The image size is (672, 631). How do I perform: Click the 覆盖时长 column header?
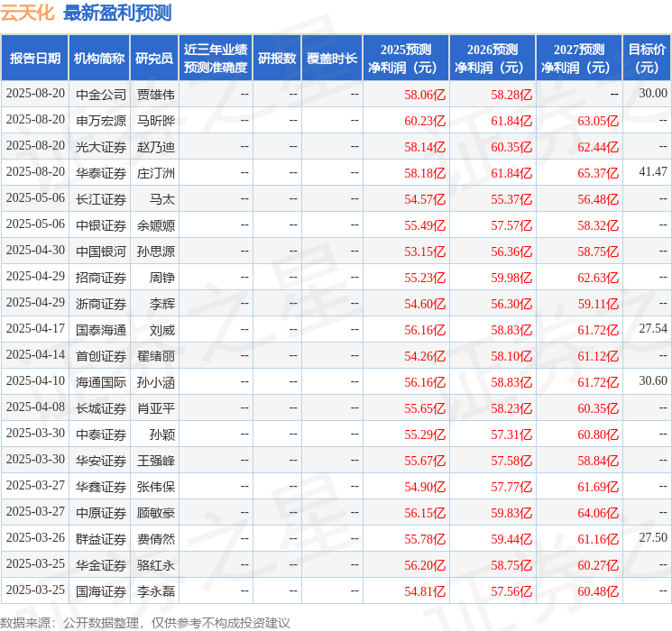[x=332, y=59]
